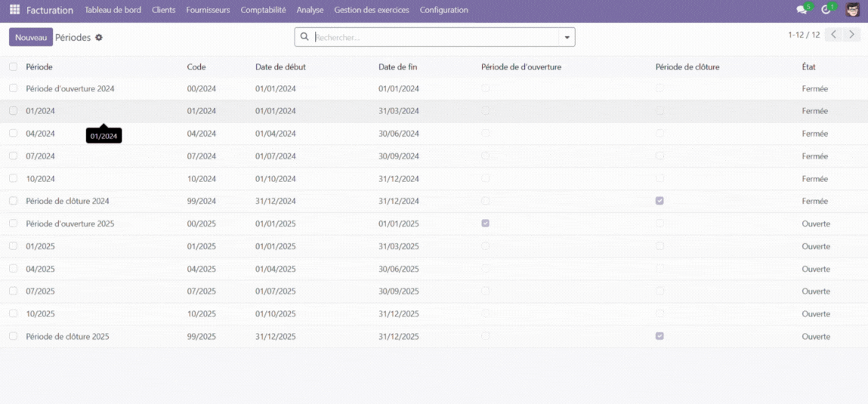Select the 01/2024 row checkbox
The image size is (868, 404).
pos(14,111)
